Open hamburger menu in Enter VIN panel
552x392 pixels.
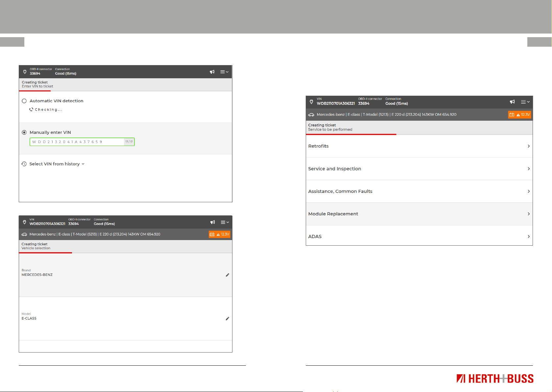pyautogui.click(x=224, y=72)
